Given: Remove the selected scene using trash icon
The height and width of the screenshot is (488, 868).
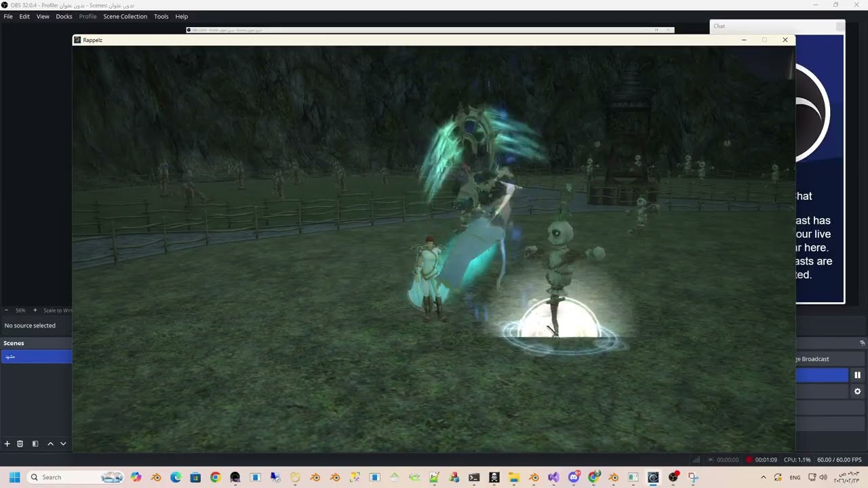Looking at the screenshot, I should pos(20,443).
